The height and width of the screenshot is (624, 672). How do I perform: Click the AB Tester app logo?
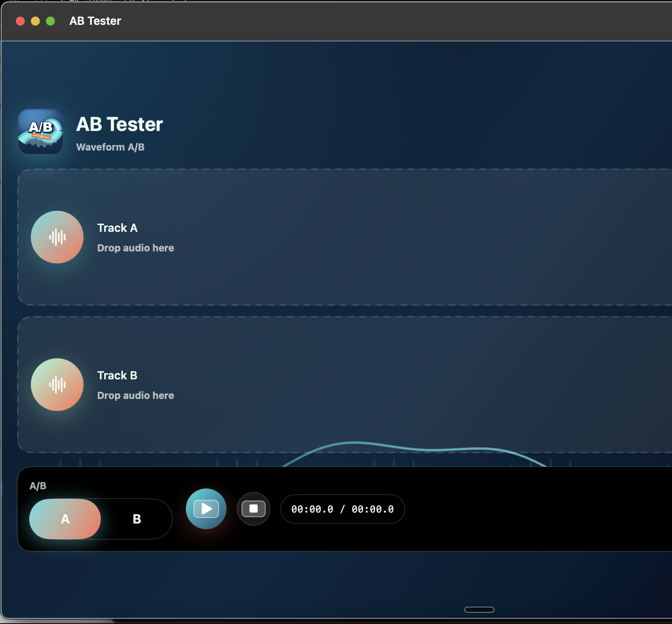coord(41,132)
